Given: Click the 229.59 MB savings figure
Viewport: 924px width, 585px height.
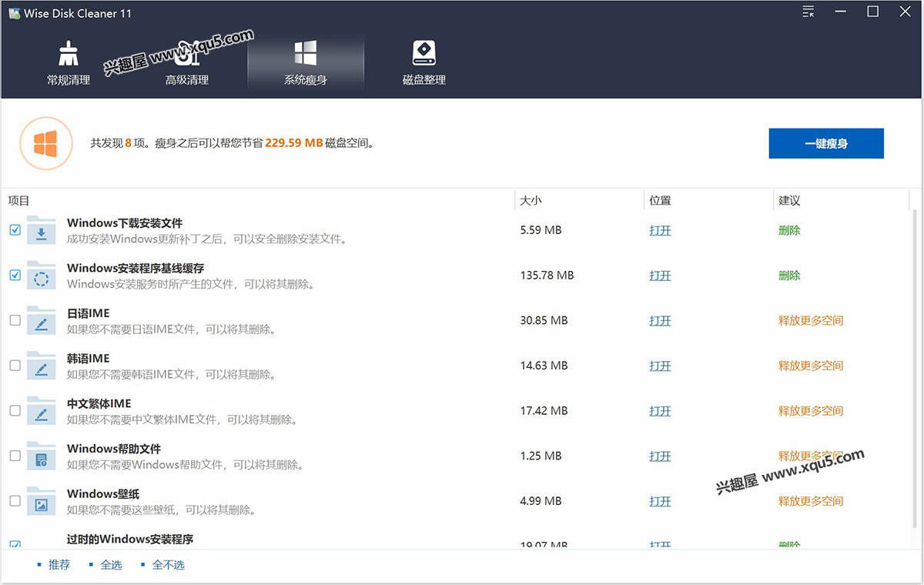Looking at the screenshot, I should (x=294, y=143).
